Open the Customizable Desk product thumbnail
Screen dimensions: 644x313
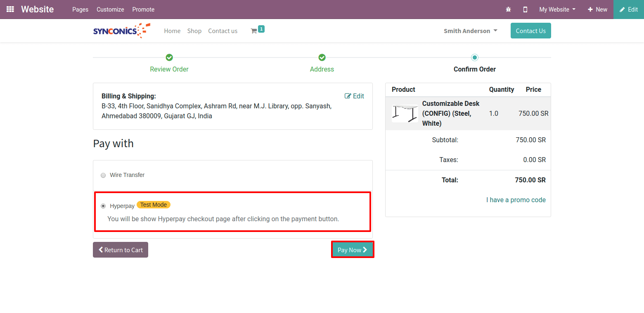[405, 114]
